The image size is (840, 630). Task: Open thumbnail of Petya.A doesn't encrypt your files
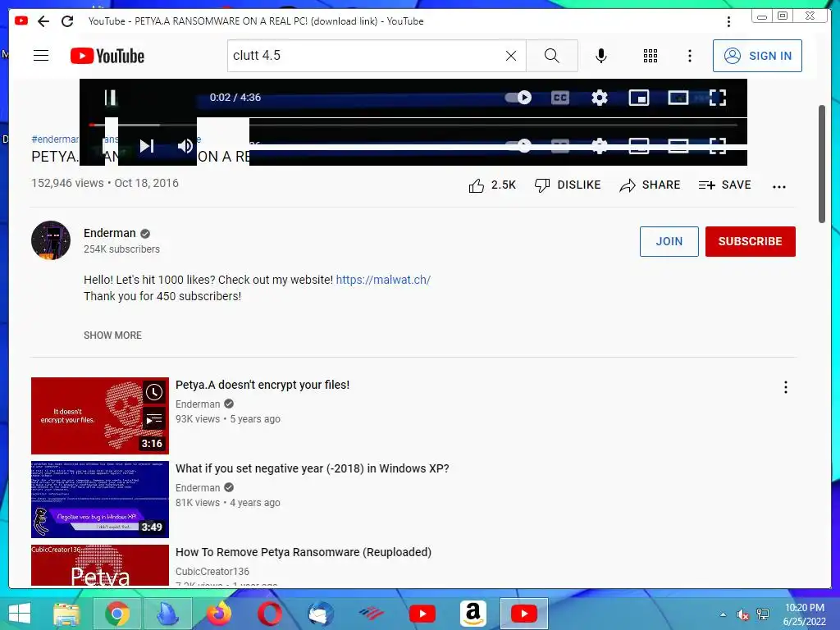(x=99, y=416)
